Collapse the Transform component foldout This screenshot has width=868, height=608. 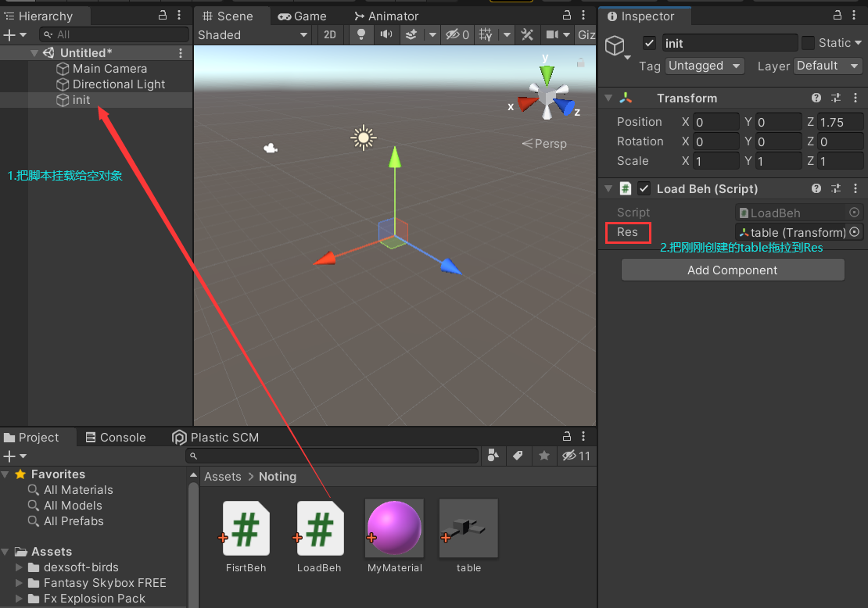(608, 98)
